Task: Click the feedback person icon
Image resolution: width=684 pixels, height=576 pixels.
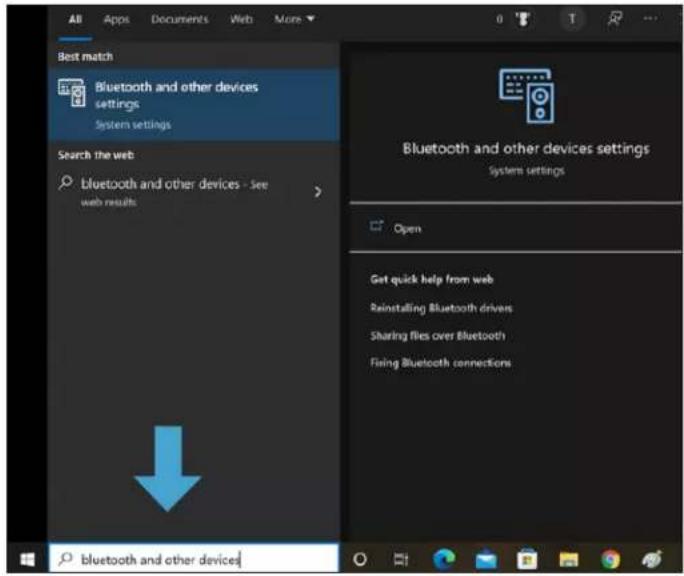Action: (615, 19)
